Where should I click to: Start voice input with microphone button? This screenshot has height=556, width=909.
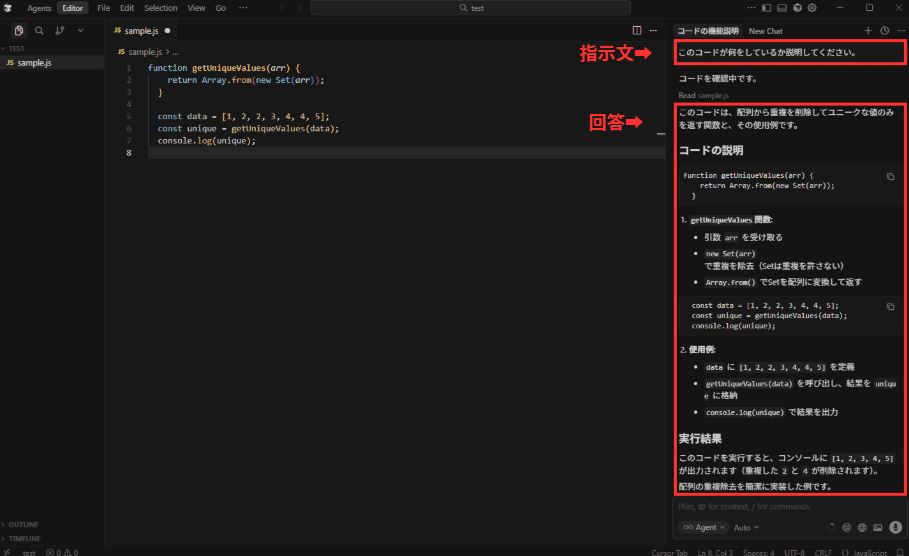click(x=896, y=527)
